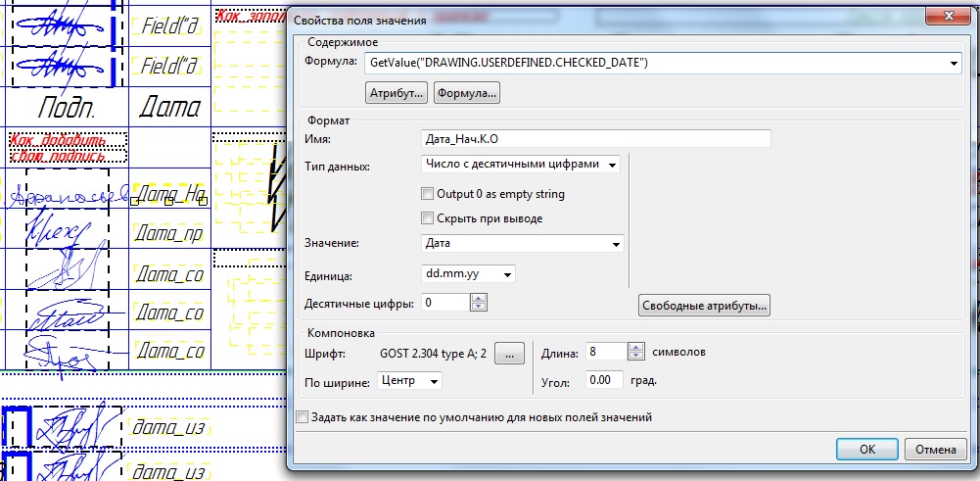980x481 pixels.
Task: Click the Длина stepper arrows
Action: pos(635,352)
